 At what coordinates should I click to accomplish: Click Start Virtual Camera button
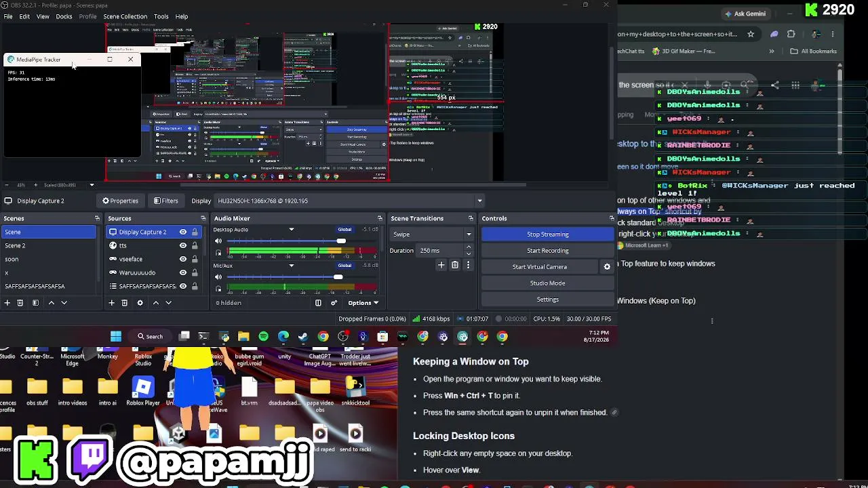pyautogui.click(x=540, y=267)
